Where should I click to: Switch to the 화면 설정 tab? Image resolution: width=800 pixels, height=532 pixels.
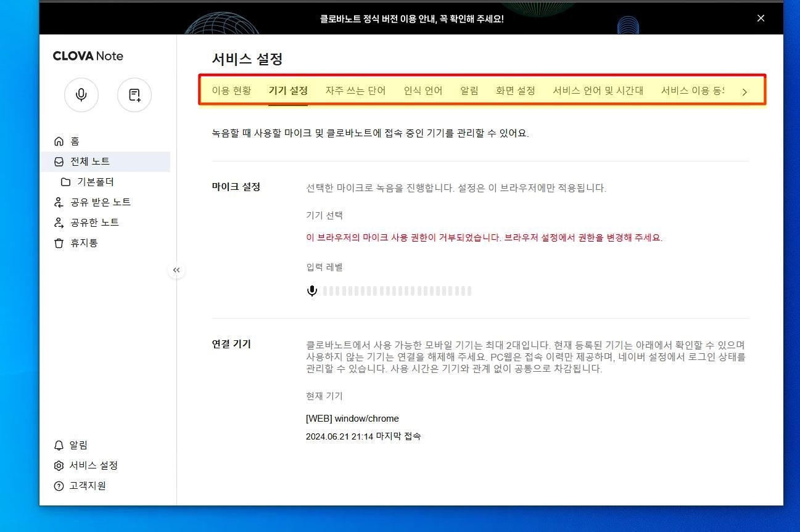point(515,91)
